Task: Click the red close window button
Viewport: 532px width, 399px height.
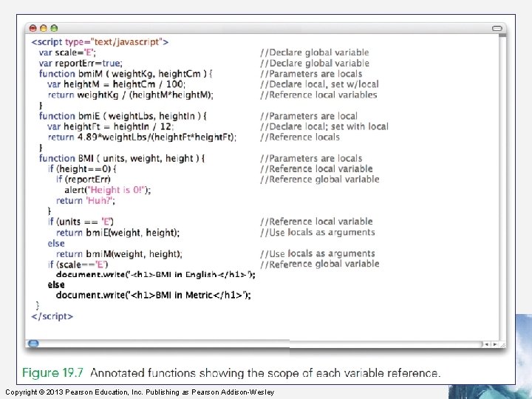Action: tap(33, 28)
